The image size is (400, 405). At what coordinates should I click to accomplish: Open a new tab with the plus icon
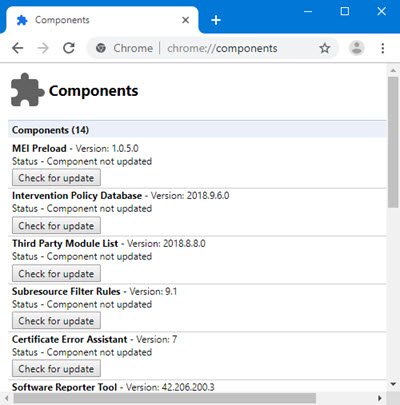(216, 20)
